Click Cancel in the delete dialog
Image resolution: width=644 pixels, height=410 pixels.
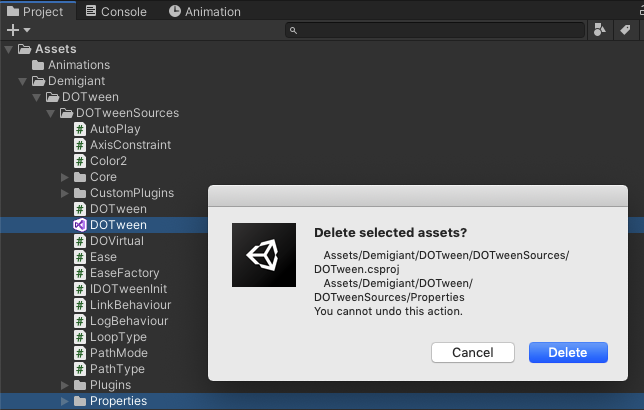pos(473,352)
